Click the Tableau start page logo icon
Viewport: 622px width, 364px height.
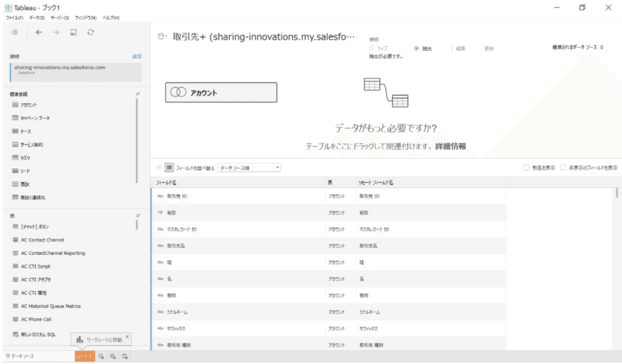[x=14, y=32]
